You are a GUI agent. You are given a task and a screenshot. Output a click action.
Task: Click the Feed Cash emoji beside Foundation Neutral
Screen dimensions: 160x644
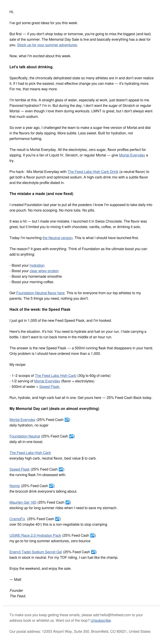click(71, 436)
